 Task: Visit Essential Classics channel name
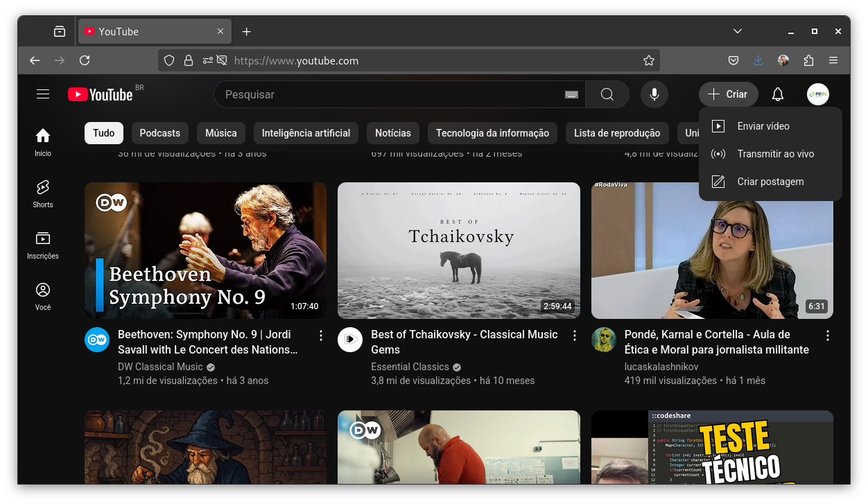click(410, 367)
